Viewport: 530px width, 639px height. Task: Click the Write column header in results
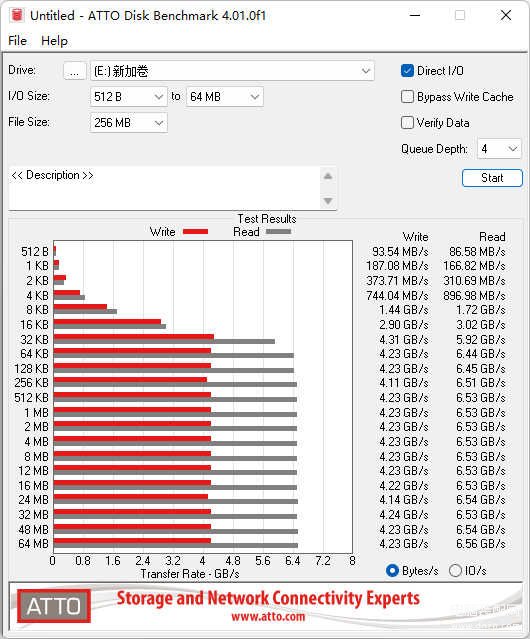tap(416, 237)
